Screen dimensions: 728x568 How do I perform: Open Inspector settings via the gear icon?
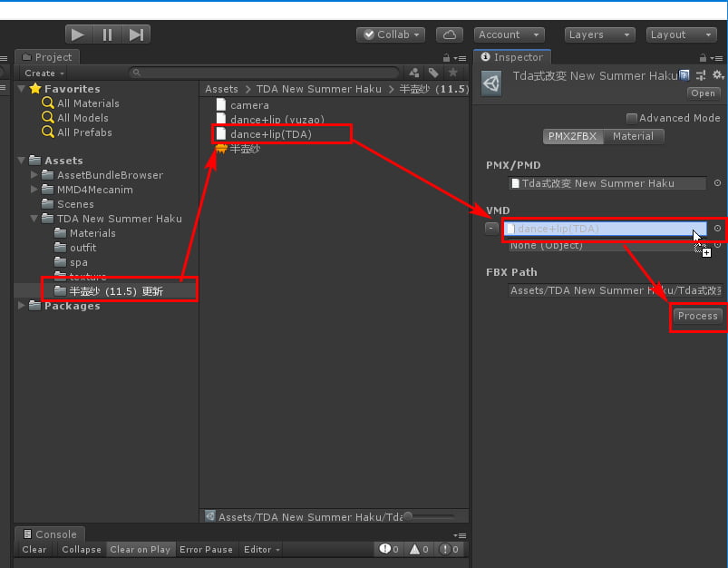pos(718,75)
